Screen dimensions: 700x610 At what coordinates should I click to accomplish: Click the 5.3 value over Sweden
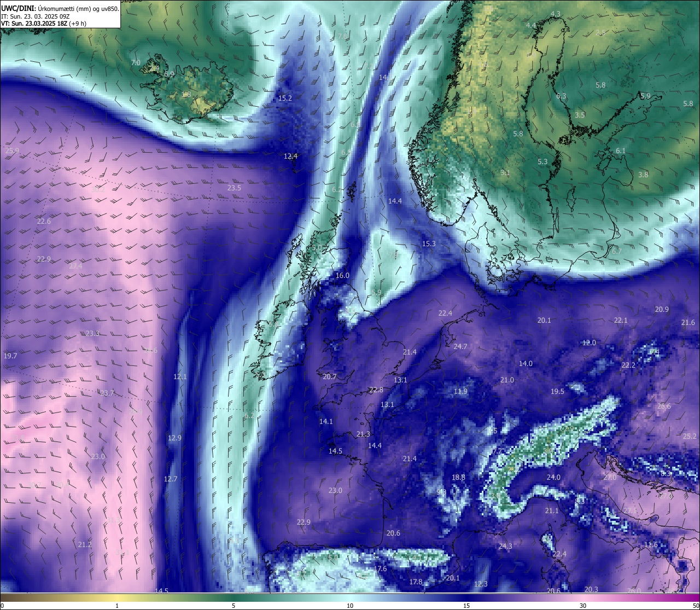[x=542, y=161]
